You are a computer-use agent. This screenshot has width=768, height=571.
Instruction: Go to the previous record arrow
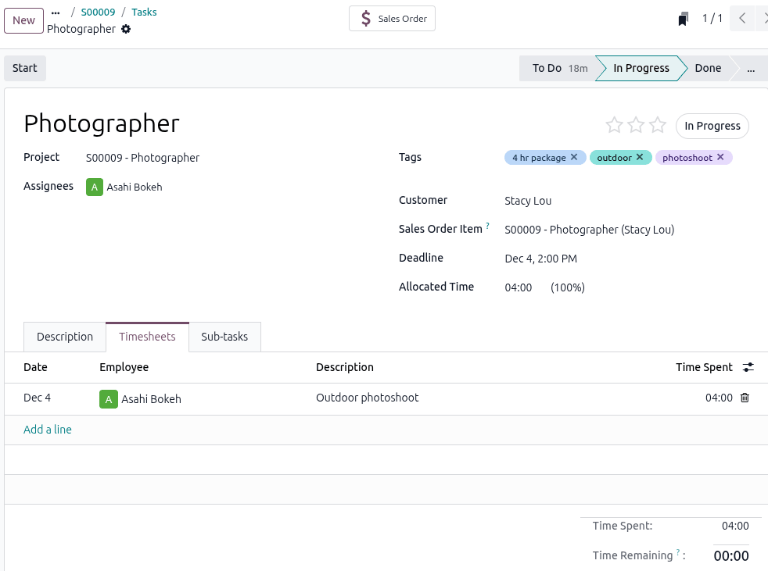[742, 19]
